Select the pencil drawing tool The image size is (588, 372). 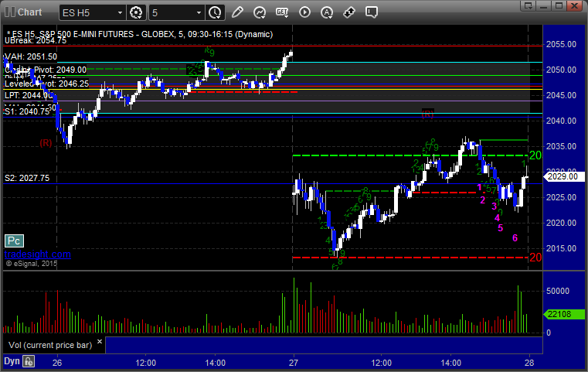coord(237,12)
